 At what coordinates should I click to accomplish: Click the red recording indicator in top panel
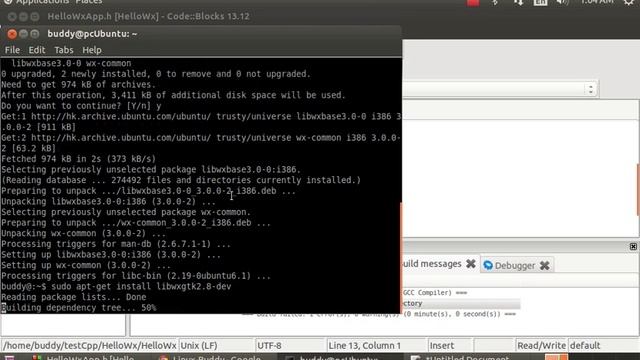coord(473,2)
